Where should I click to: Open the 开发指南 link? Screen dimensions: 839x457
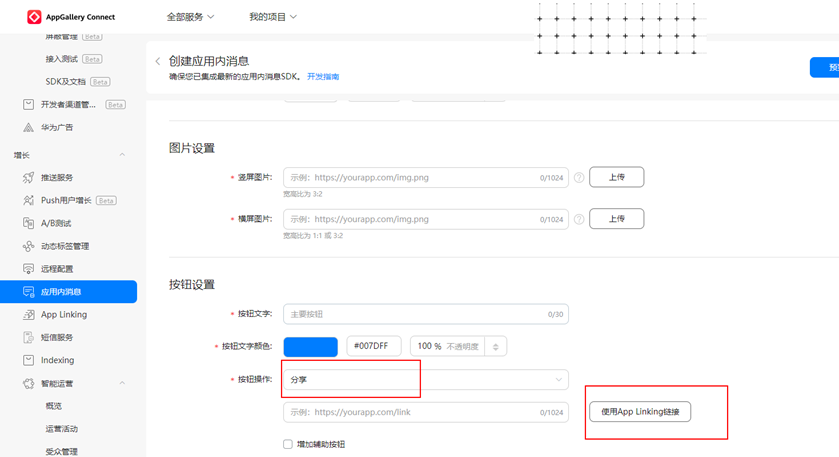tap(323, 76)
